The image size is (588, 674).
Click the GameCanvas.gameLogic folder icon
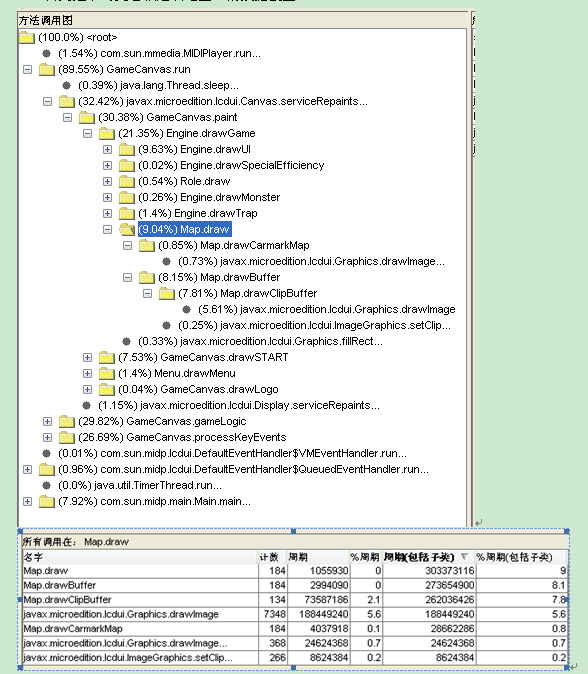coord(67,421)
